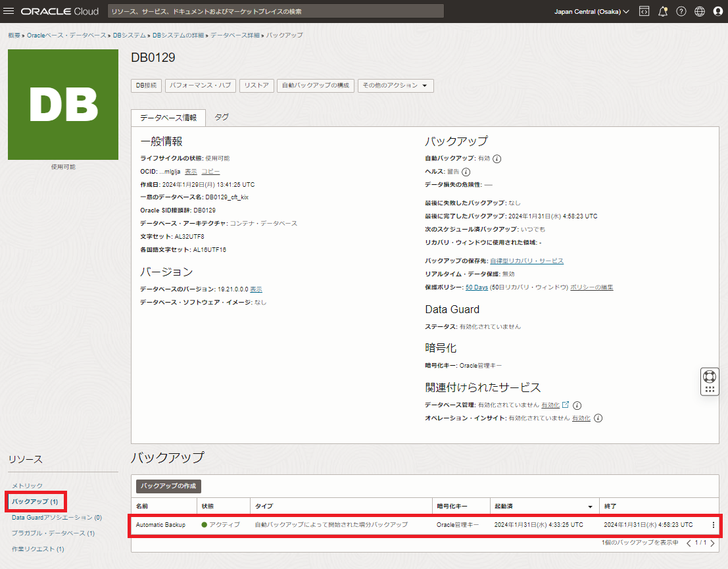
Task: Click the floating life-ring support icon
Action: [709, 377]
